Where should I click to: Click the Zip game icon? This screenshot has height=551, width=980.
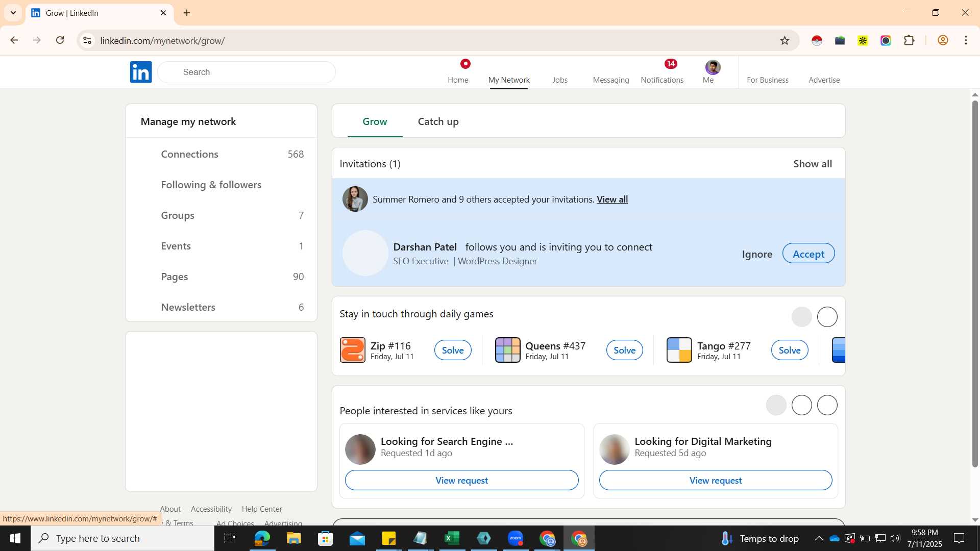pos(353,350)
